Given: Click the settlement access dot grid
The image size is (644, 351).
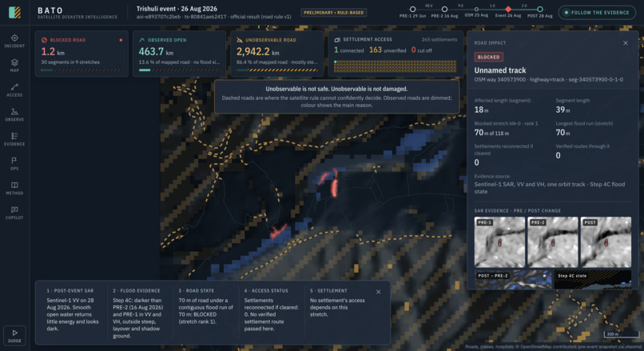Looking at the screenshot, I should (x=395, y=66).
